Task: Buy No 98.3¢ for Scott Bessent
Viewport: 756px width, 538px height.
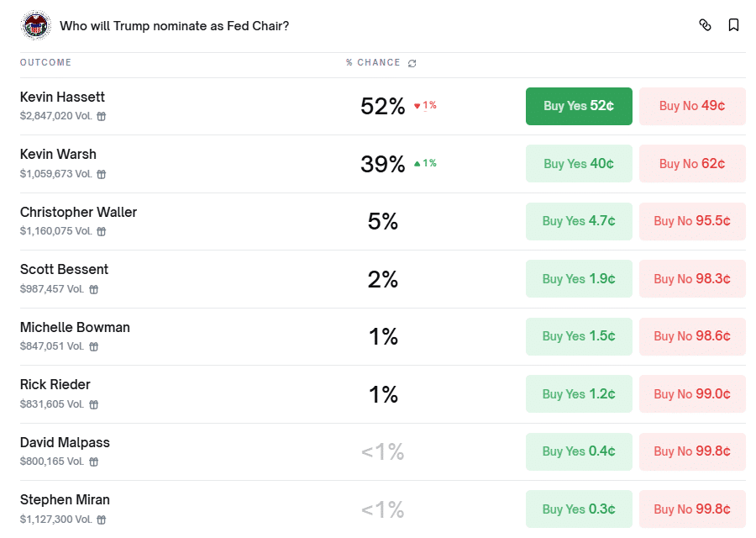Action: point(692,279)
